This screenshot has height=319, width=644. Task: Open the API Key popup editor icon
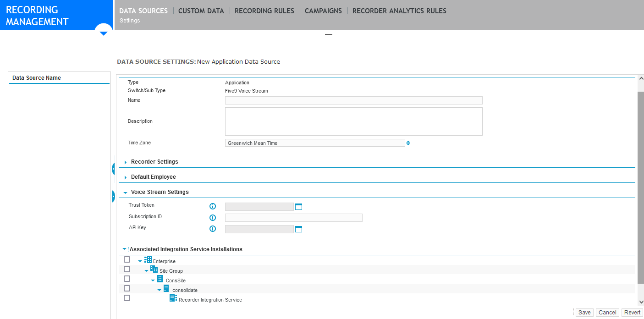pos(299,229)
